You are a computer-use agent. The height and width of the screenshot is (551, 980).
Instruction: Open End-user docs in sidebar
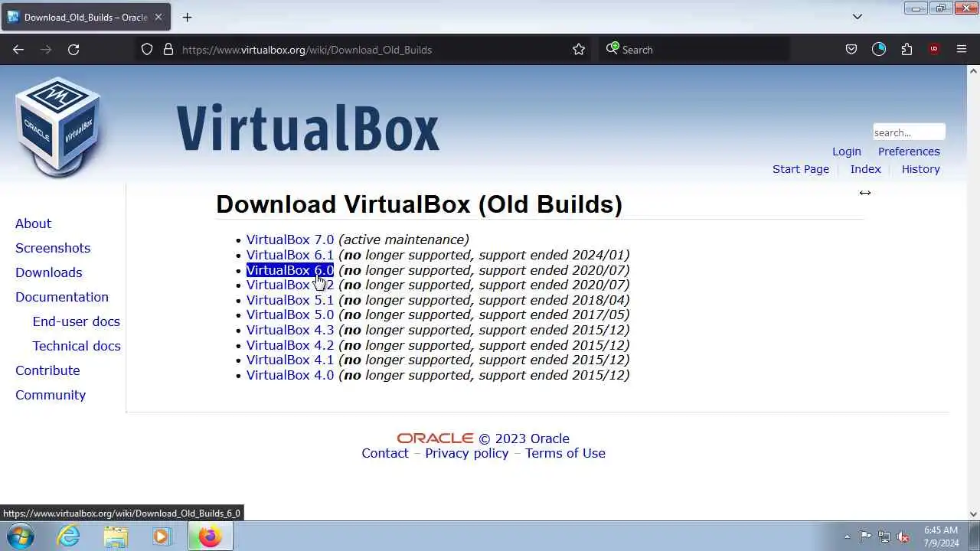[x=77, y=321]
